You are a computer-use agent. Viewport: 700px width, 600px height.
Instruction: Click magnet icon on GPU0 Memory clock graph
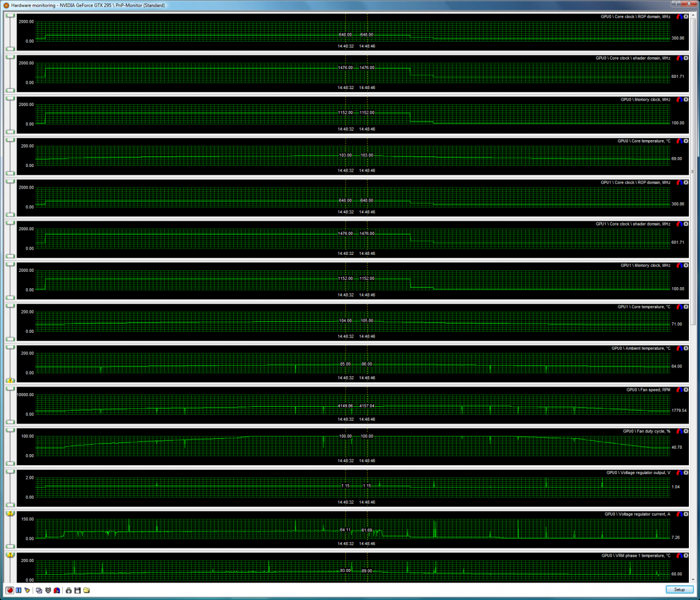[679, 100]
